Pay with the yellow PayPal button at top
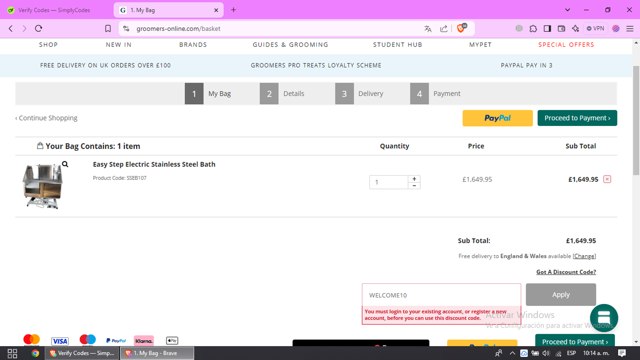640x360 pixels. click(x=498, y=118)
